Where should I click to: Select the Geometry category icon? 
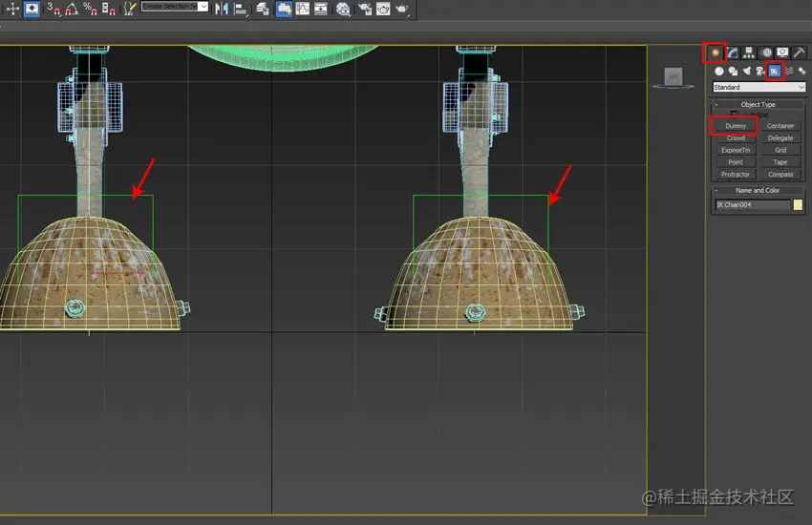click(x=719, y=71)
